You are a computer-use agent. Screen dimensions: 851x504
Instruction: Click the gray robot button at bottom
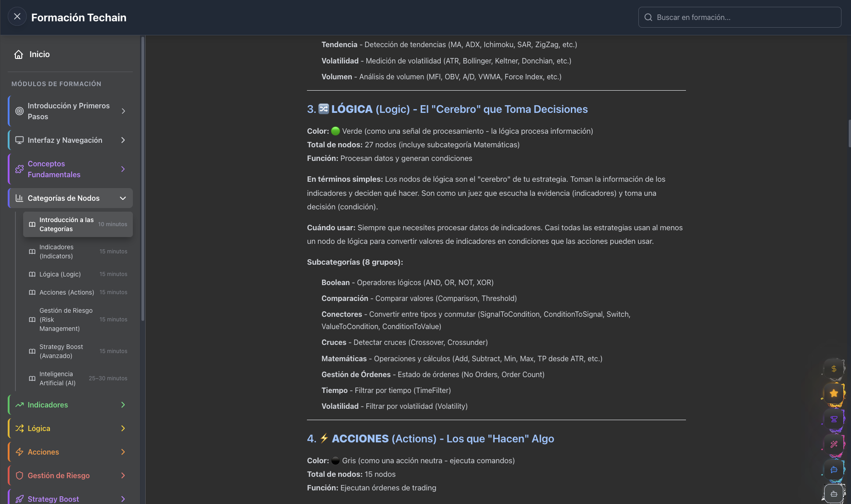point(833,494)
